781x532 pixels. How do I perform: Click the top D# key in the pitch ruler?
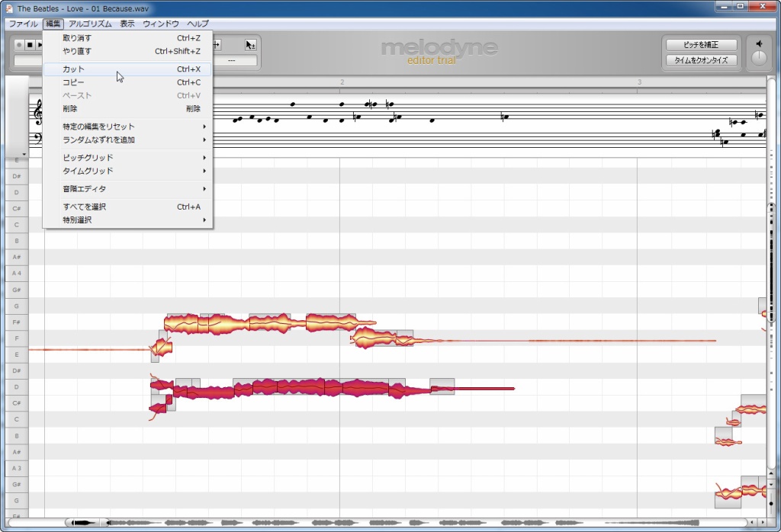pos(17,176)
